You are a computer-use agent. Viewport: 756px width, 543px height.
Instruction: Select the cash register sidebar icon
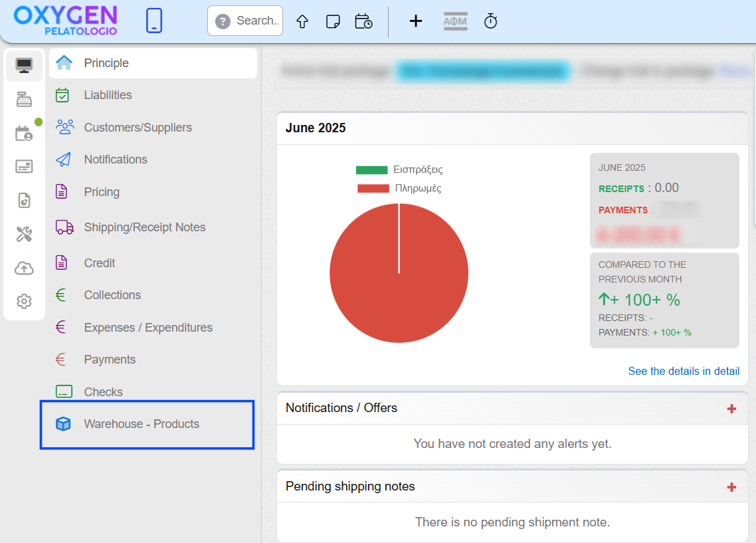tap(24, 99)
